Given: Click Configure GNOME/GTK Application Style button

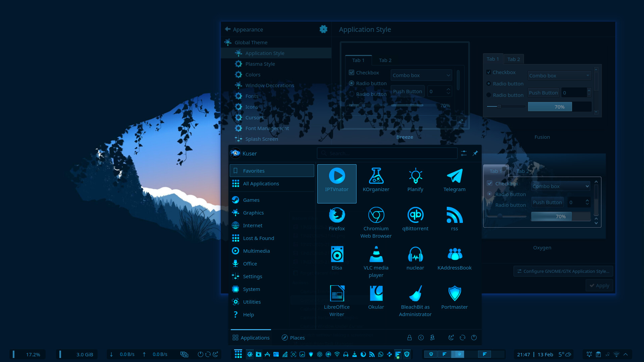Looking at the screenshot, I should pos(563,271).
